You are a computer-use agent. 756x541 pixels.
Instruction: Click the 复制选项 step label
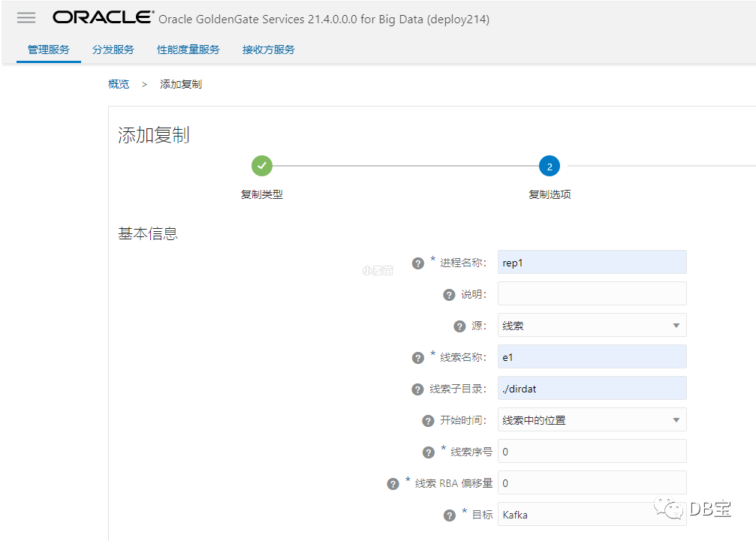[x=550, y=194]
